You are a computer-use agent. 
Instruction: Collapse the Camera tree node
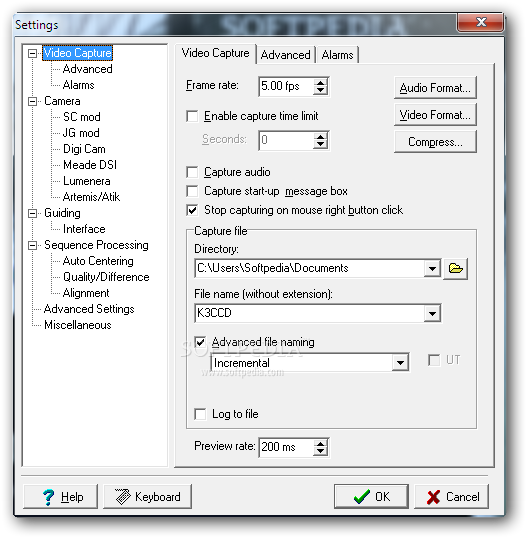point(33,101)
